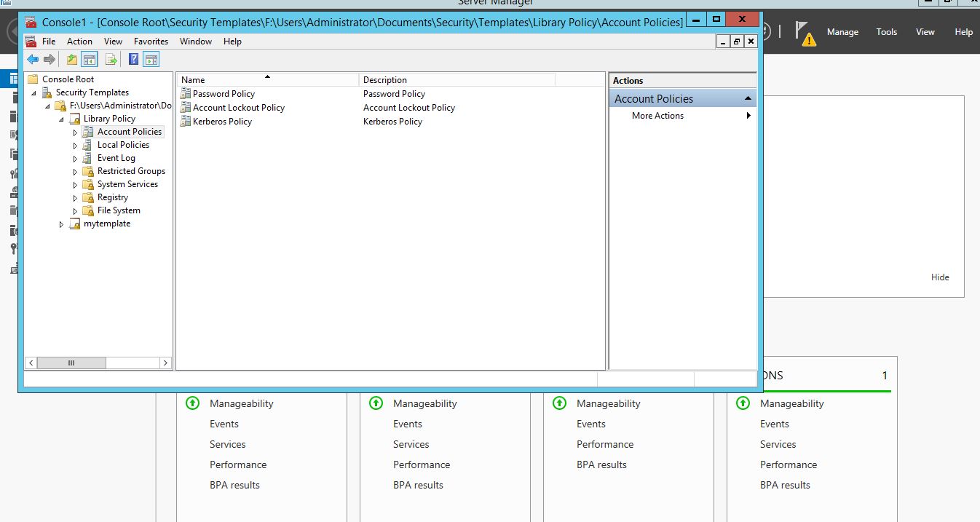Collapse the Account Policies actions section

pos(747,99)
